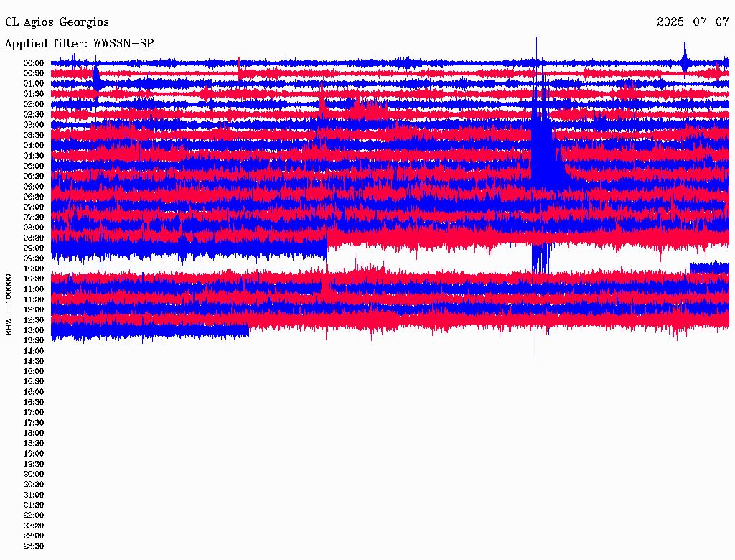
Task: Select the 04:30 time label
Action: click(x=34, y=156)
